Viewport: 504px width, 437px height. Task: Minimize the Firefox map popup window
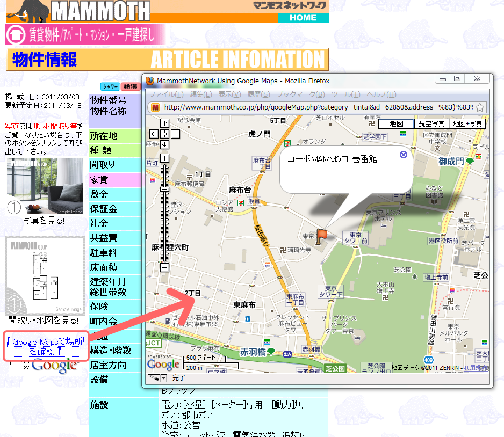coord(443,79)
